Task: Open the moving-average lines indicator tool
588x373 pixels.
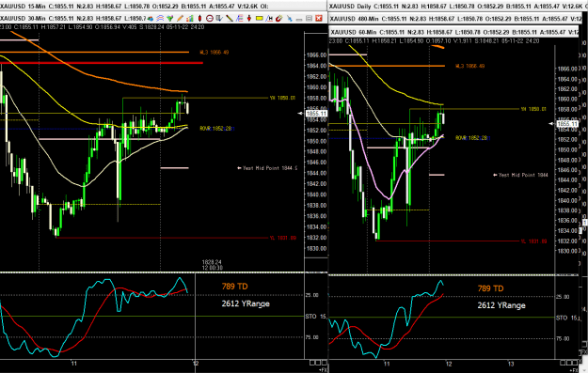Action: coord(160,19)
